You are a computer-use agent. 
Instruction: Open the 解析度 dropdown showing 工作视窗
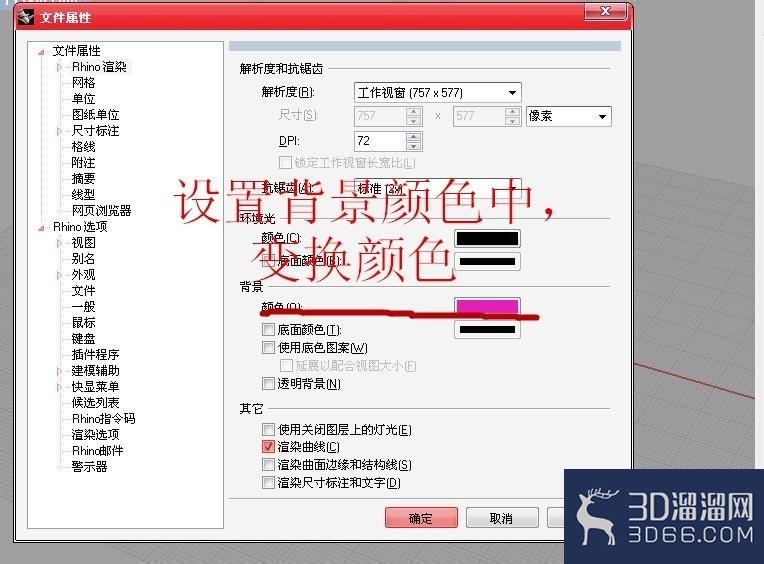438,93
